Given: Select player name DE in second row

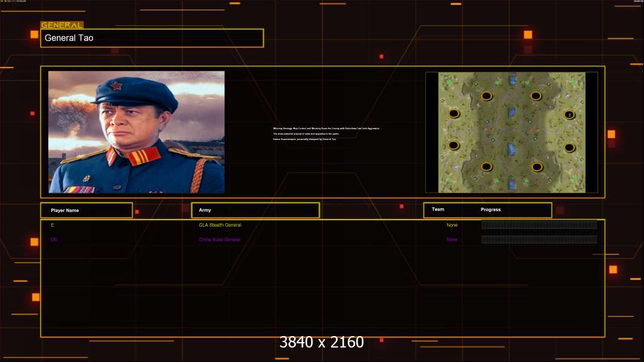Looking at the screenshot, I should coord(54,240).
